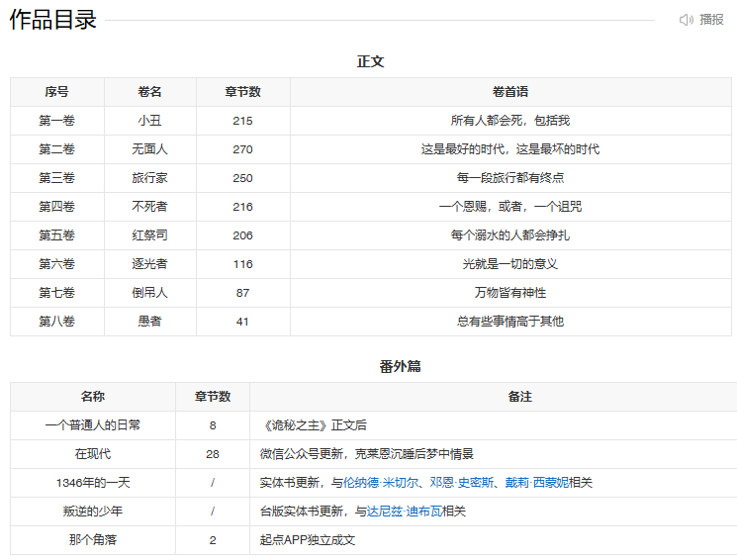Click the 章节数 header in 正文 table
737x560 pixels.
point(243,92)
